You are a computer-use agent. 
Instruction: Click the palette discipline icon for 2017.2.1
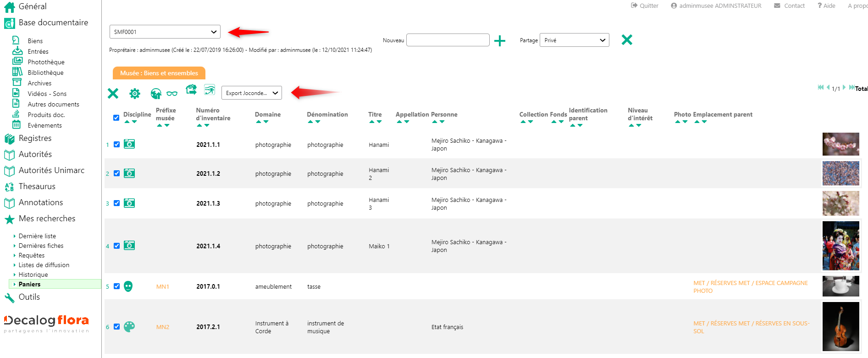click(x=129, y=327)
